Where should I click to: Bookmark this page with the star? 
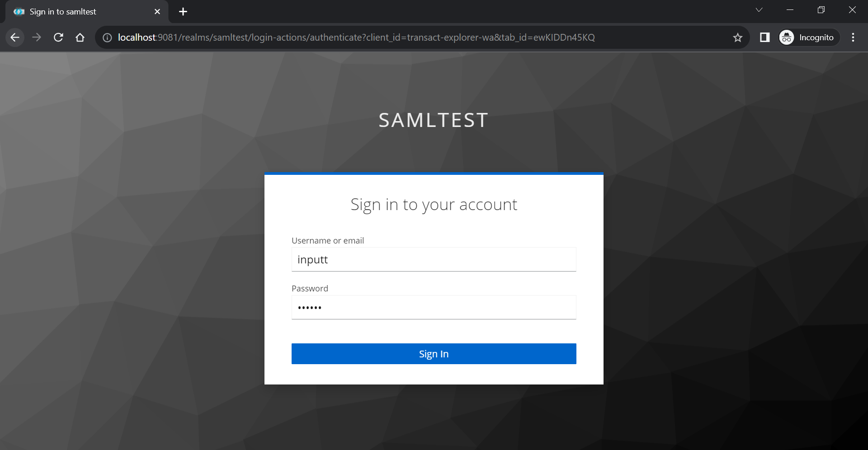click(738, 37)
